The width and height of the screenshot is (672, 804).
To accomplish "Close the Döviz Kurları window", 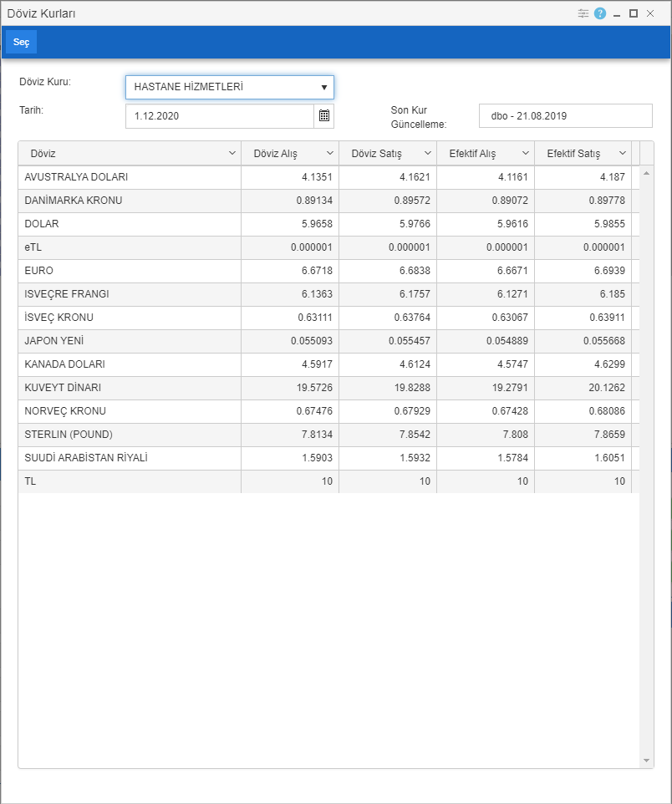I will coord(650,14).
